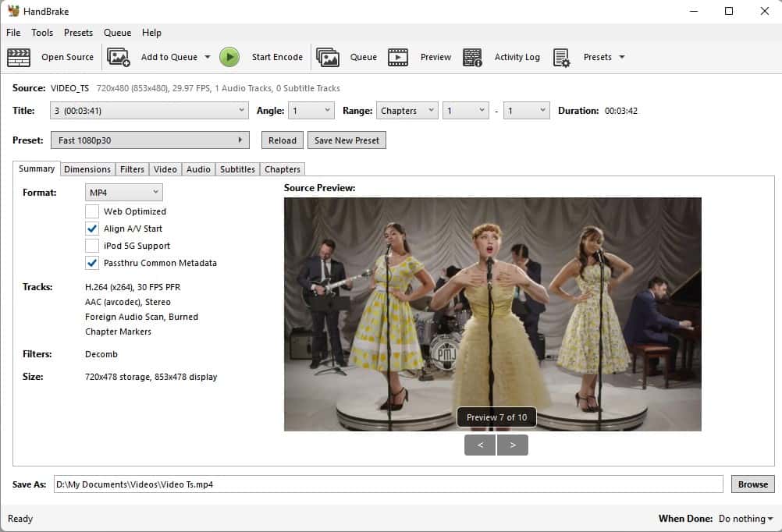The width and height of the screenshot is (782, 532).
Task: Open the Presets panel icon
Action: tap(561, 56)
